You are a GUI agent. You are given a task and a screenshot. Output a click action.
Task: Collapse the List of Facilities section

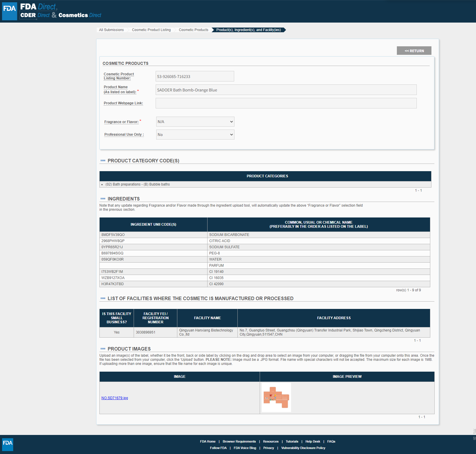coord(103,298)
